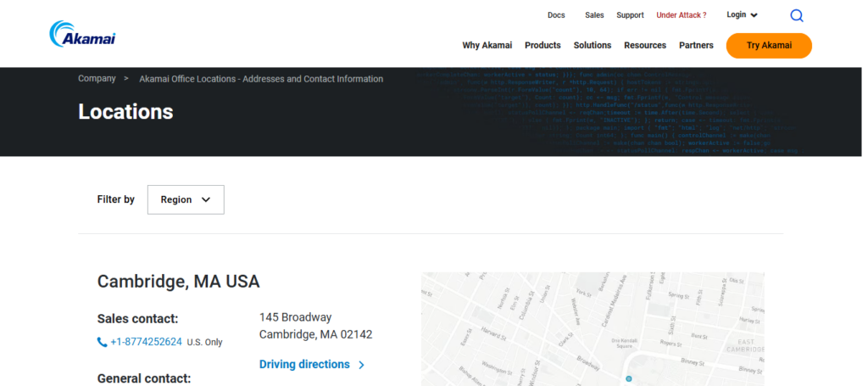Screen dimensions: 868x386
Task: Open the Support link
Action: [x=630, y=15]
